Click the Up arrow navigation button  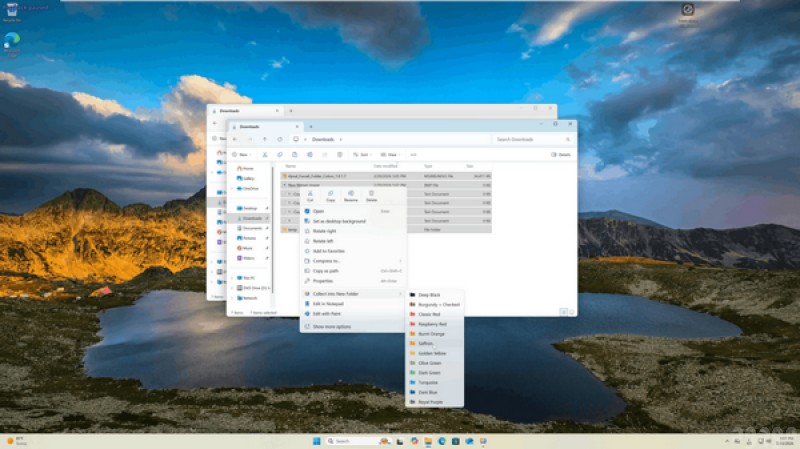264,140
